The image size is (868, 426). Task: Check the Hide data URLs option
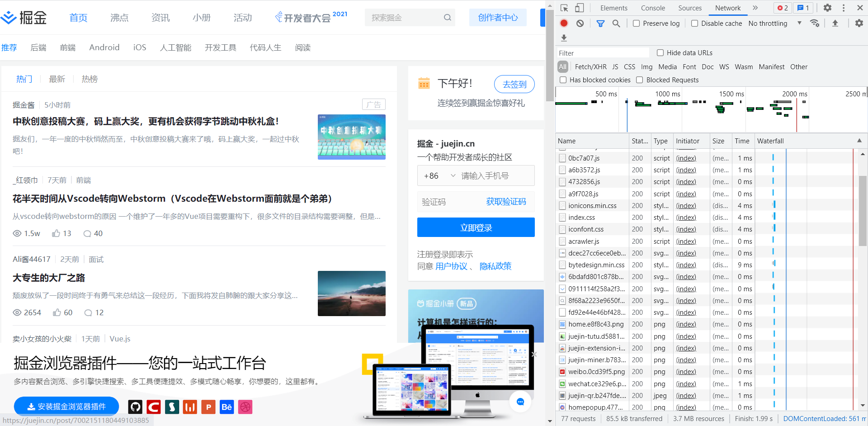point(660,52)
